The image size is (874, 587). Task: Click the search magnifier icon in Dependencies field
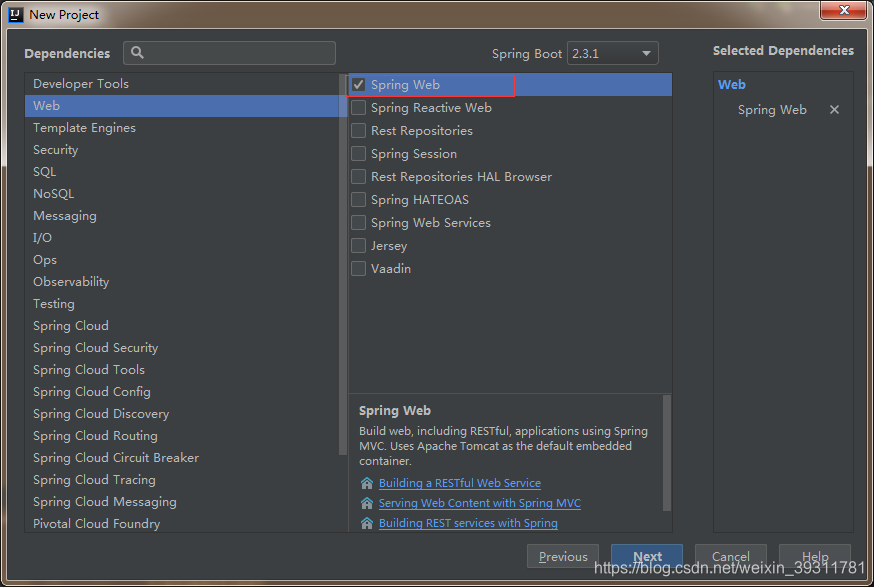pos(137,53)
